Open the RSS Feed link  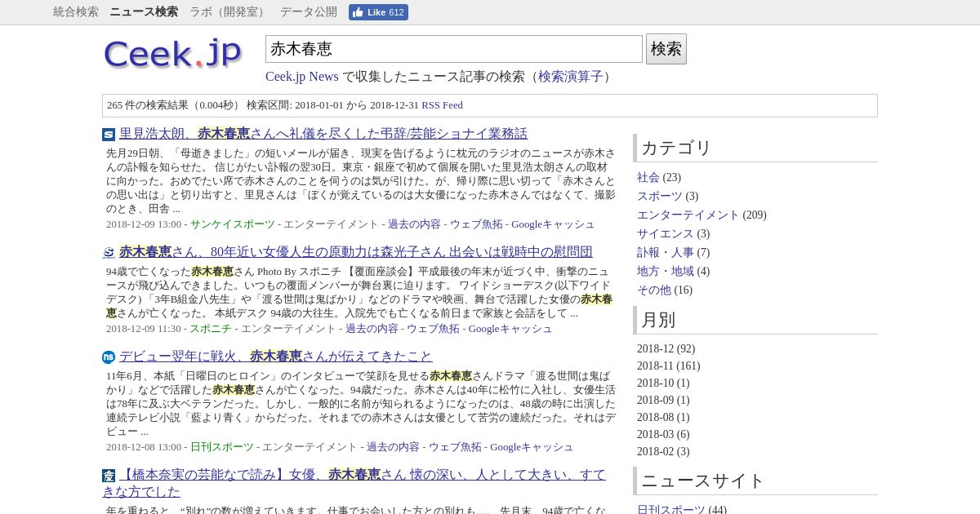(x=442, y=105)
